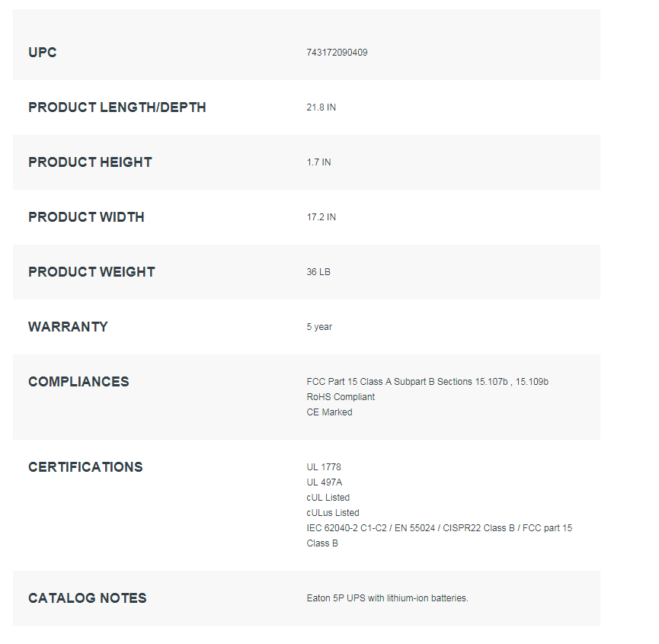
Task: Click the Product Length/Depth label
Action: (x=117, y=107)
